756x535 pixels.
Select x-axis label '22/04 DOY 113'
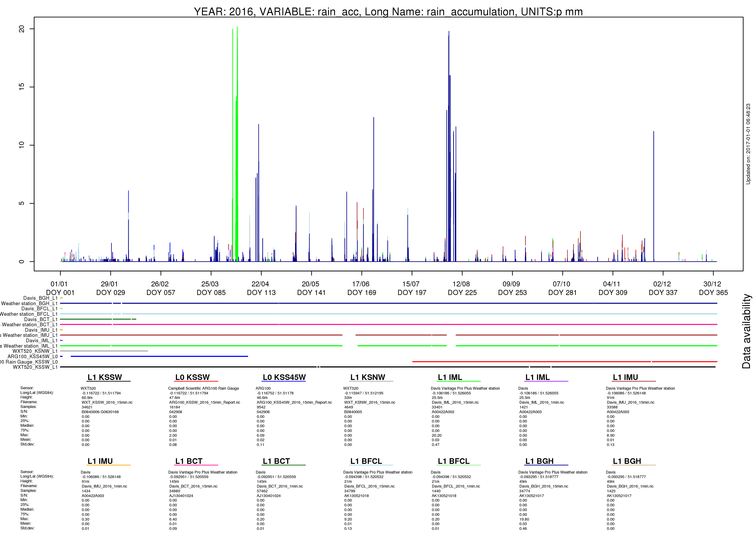click(x=261, y=288)
